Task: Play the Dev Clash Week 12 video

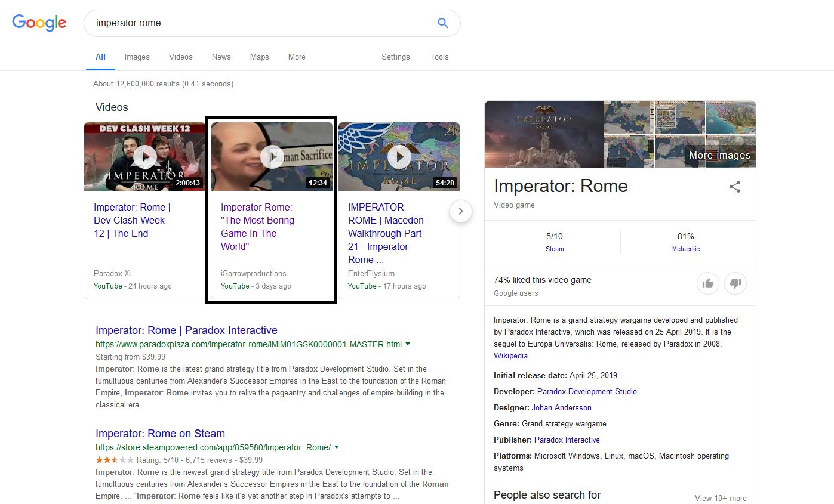Action: (144, 156)
